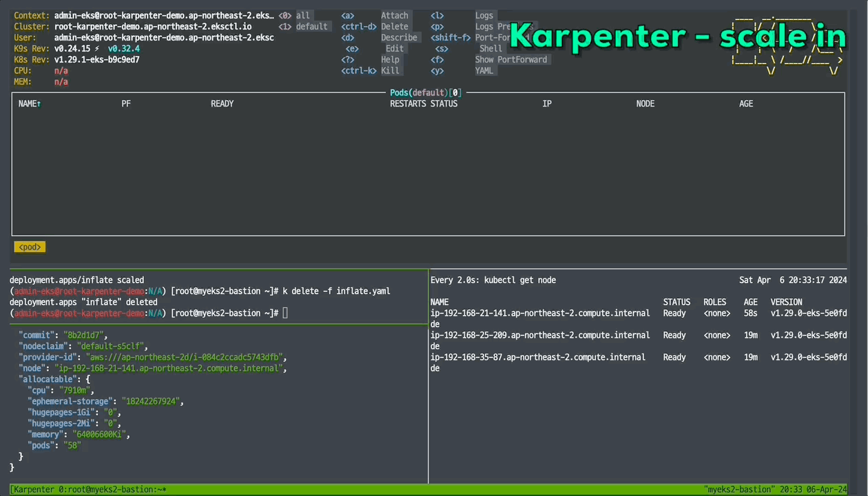Image resolution: width=868 pixels, height=496 pixels.
Task: Click the Ready status of node ip-192-168-25-209
Action: pos(674,335)
